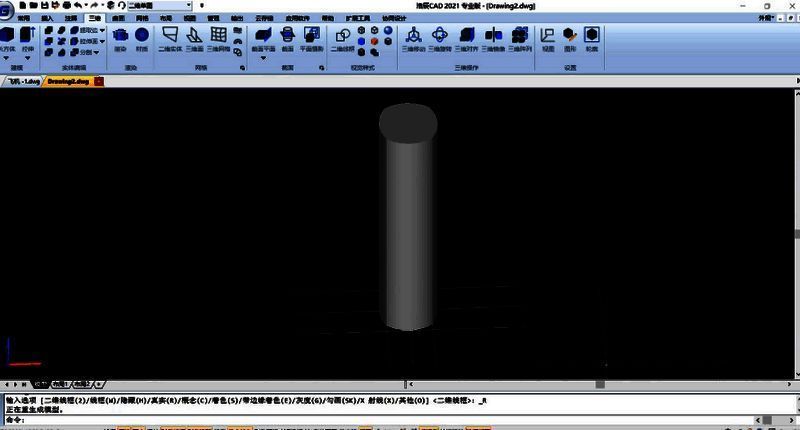Screen dimensions: 800x430
Task: Click the 平面摄影 (Flatshot) icon
Action: coord(311,39)
